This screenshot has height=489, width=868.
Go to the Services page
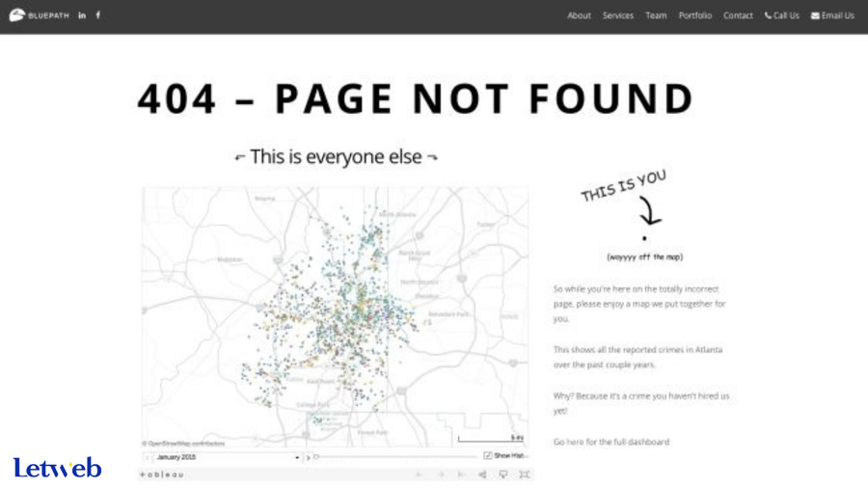coord(618,15)
